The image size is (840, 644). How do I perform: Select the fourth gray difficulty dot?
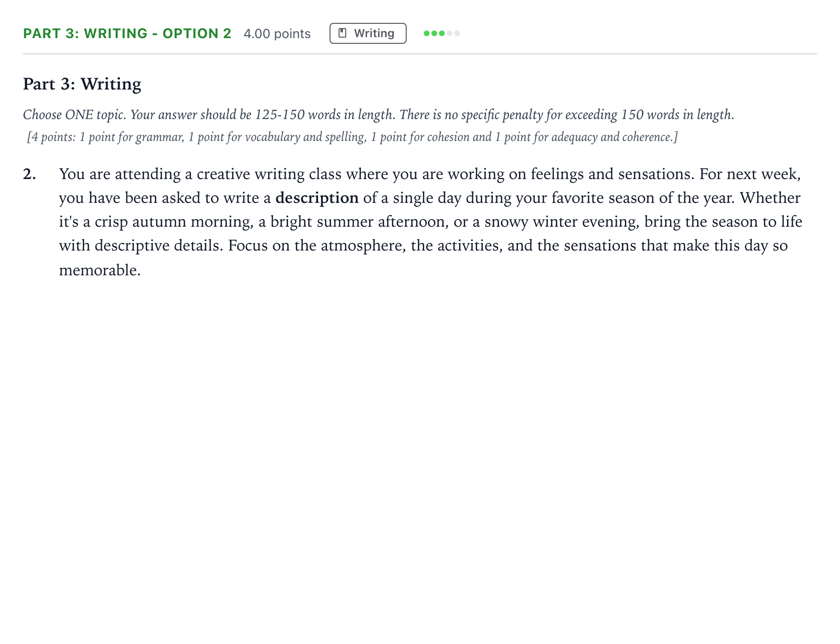(x=450, y=33)
